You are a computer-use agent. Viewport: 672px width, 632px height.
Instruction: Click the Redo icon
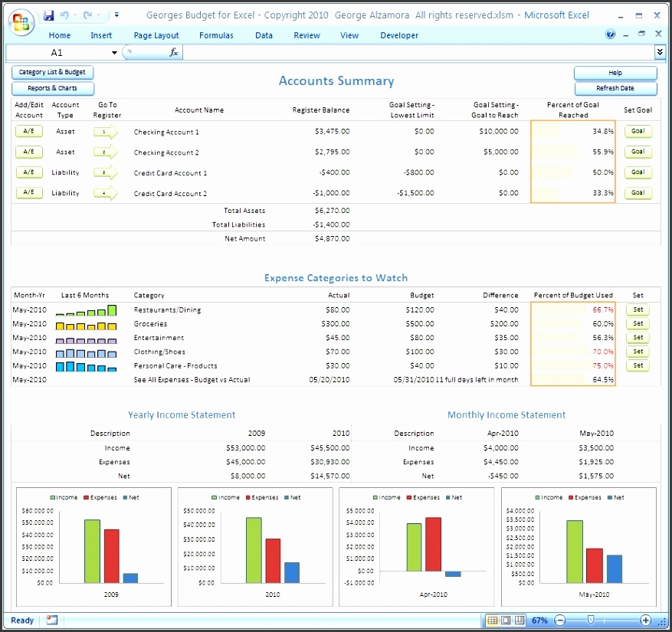(x=88, y=15)
